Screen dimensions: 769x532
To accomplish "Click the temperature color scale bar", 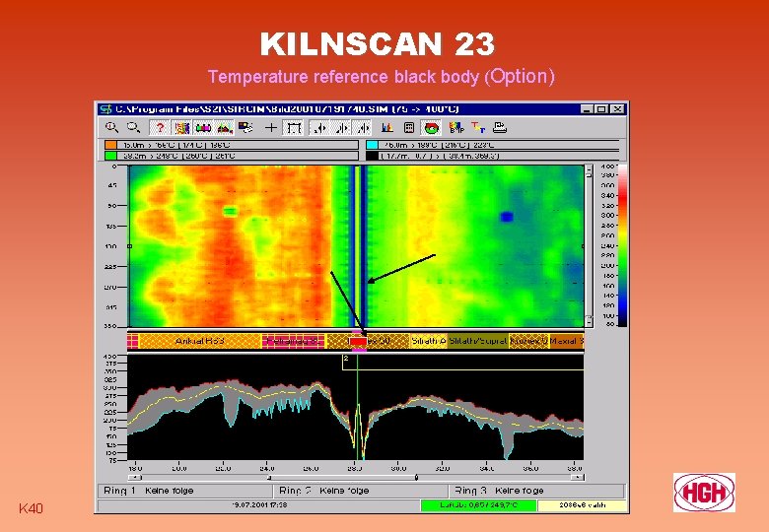I will tap(622, 245).
